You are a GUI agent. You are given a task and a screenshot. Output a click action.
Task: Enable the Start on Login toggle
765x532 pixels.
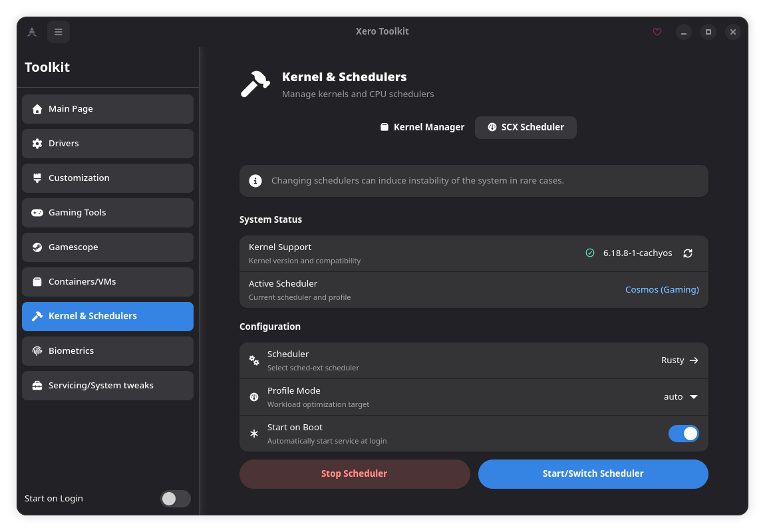(x=175, y=499)
